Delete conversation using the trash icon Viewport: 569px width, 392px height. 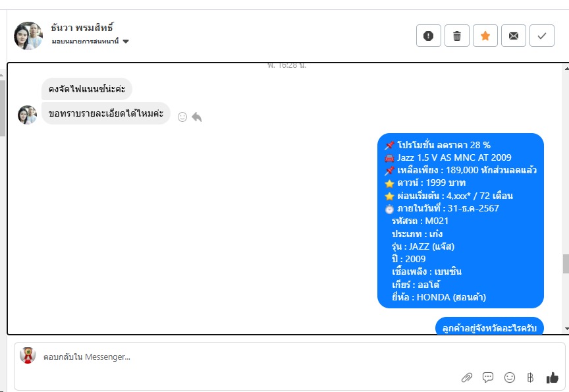457,36
